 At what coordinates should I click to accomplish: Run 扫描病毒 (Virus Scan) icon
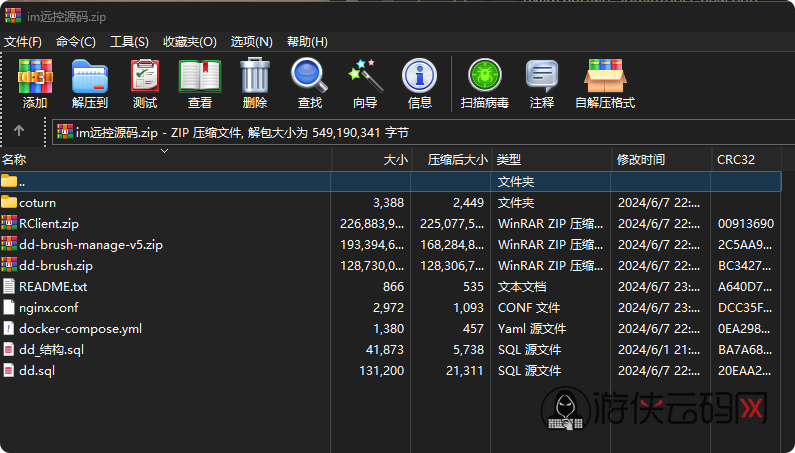point(484,83)
